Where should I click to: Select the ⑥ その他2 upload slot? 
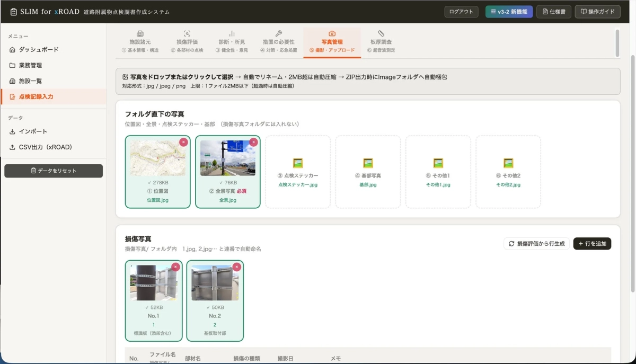(508, 172)
